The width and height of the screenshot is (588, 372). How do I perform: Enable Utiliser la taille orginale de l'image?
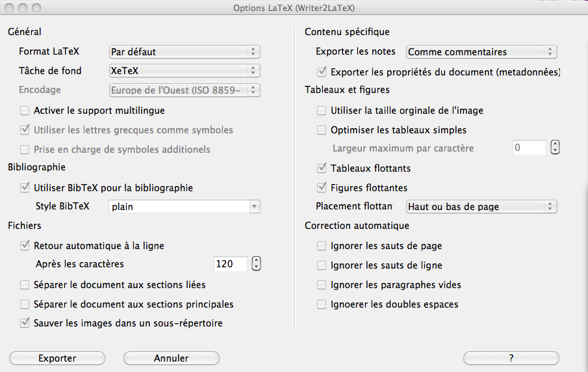[322, 111]
